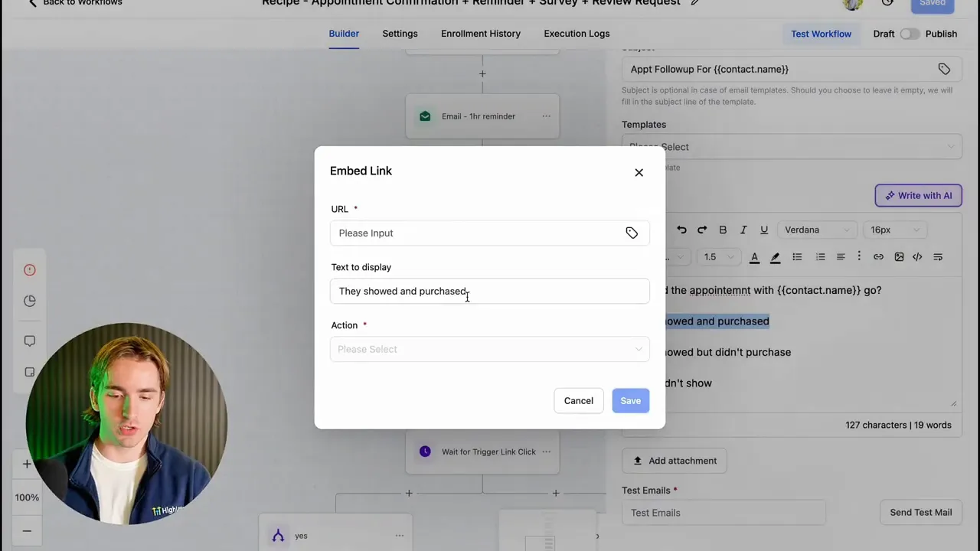Expand the Verdana font family dropdown
Screen dimensions: 980x551
[815, 230]
